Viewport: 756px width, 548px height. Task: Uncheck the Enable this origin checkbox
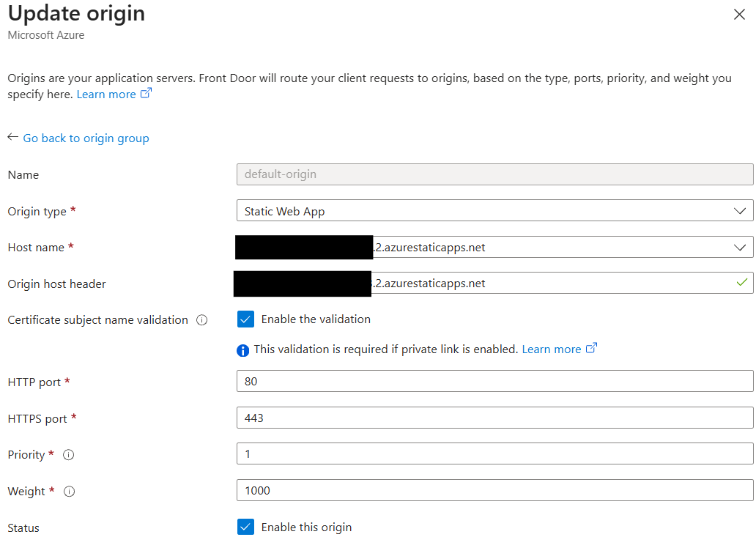click(x=245, y=527)
